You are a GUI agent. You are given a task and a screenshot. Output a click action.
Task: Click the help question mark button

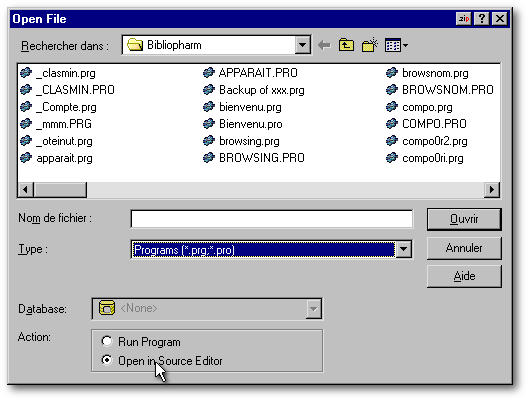[482, 19]
